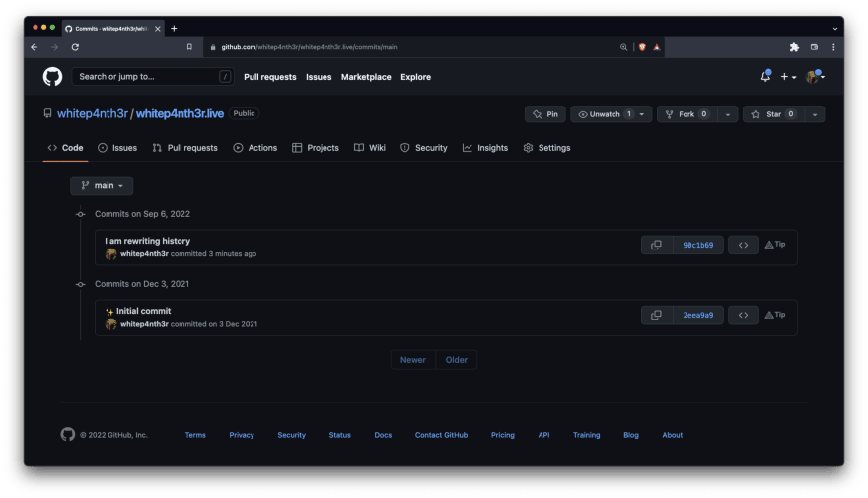Open the notifications bell

click(x=765, y=76)
